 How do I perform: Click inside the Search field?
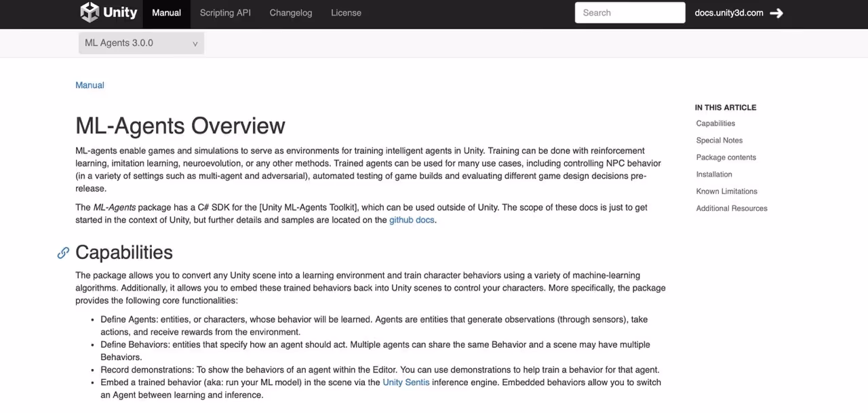629,12
